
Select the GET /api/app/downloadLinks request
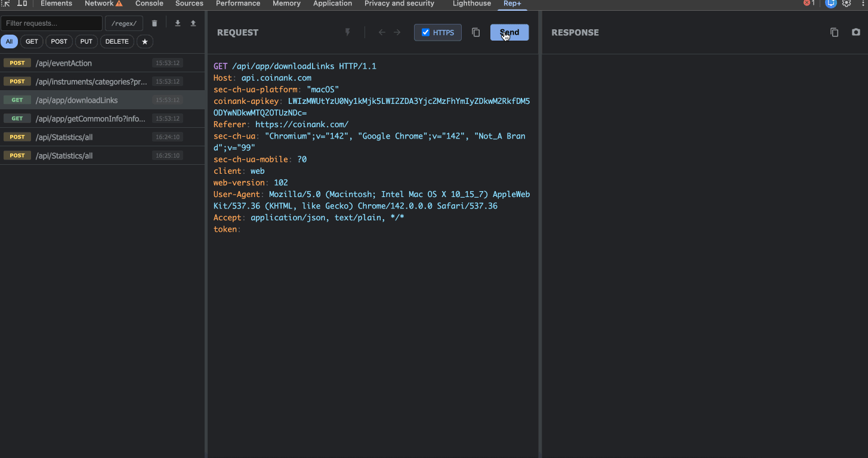pyautogui.click(x=102, y=100)
